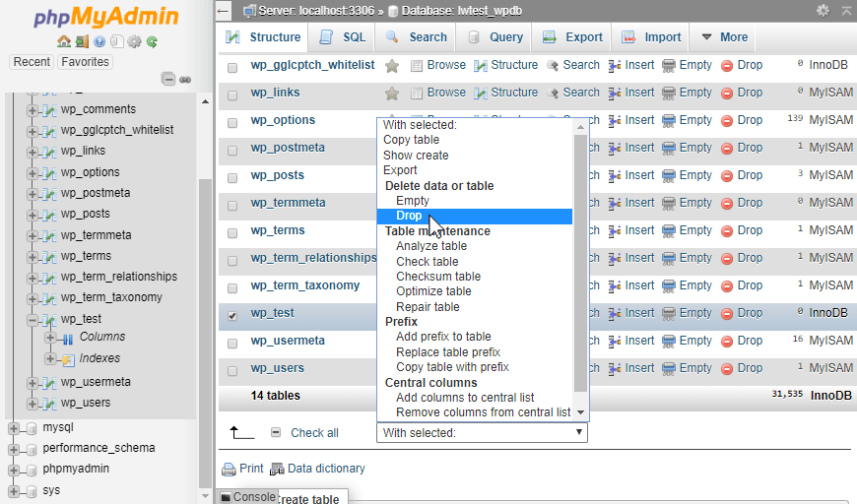Expand the sys database node
857x504 pixels.
coord(14,491)
